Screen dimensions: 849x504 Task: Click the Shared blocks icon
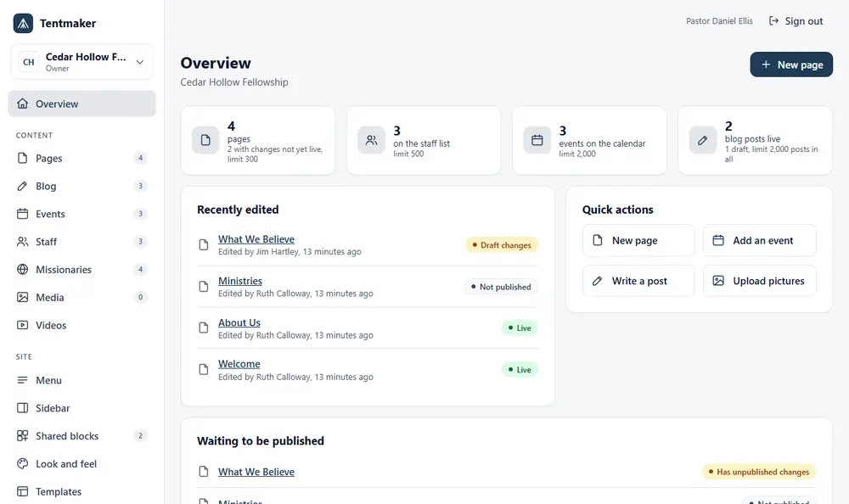22,436
